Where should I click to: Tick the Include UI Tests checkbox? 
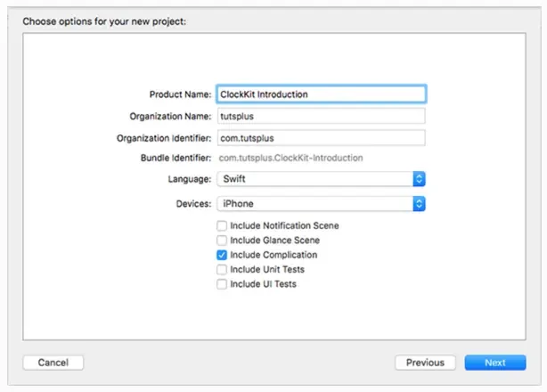(222, 284)
